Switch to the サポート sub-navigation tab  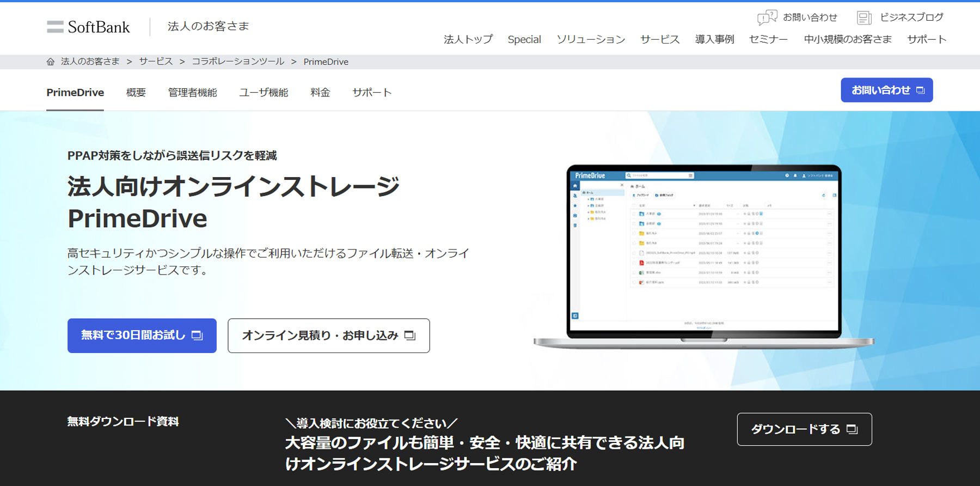point(372,93)
